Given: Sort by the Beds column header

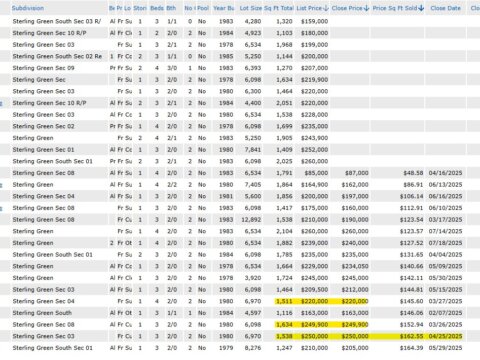Looking at the screenshot, I should tap(157, 8).
